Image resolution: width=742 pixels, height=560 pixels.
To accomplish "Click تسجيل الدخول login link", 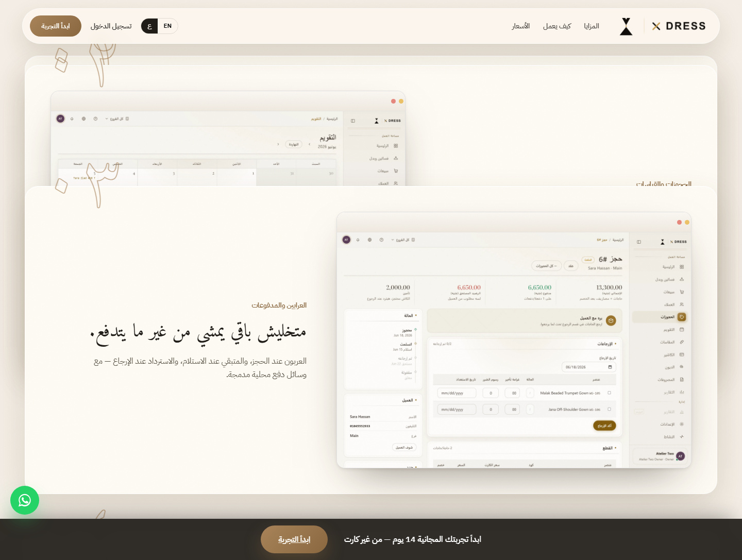I will tap(111, 26).
